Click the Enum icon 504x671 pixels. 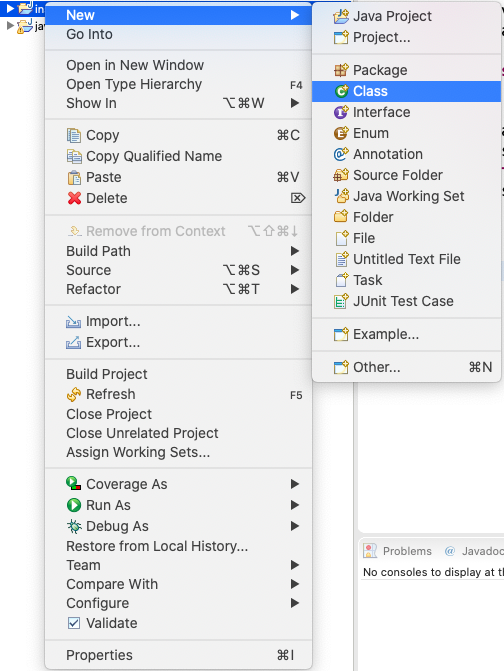tap(341, 133)
